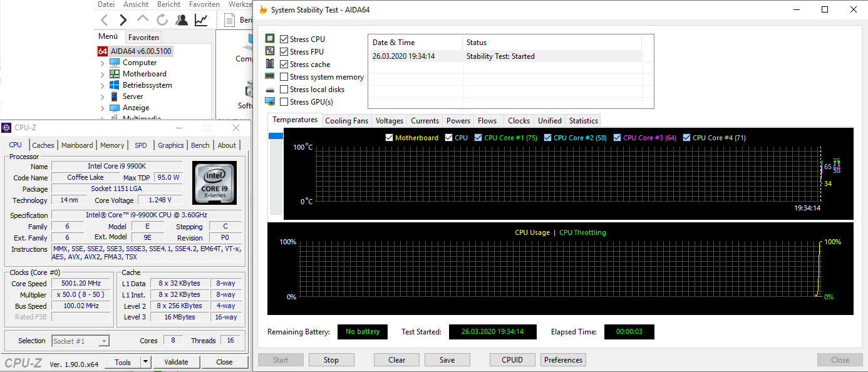Toggle CPU Core #2 graph checkbox
868x372 pixels.
tap(548, 138)
